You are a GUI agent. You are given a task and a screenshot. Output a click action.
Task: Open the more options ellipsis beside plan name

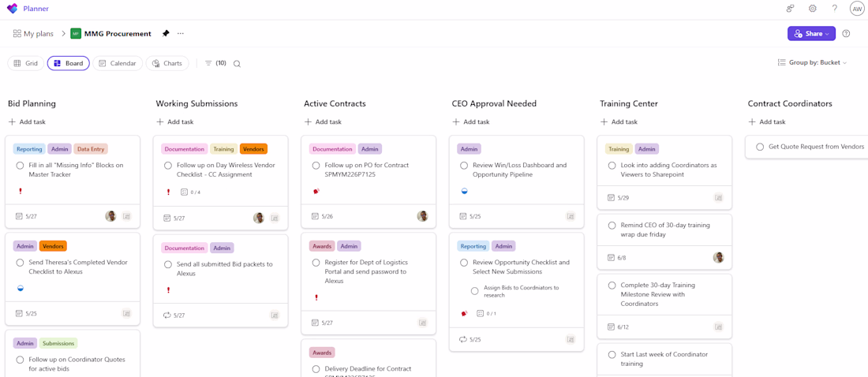[x=181, y=33]
